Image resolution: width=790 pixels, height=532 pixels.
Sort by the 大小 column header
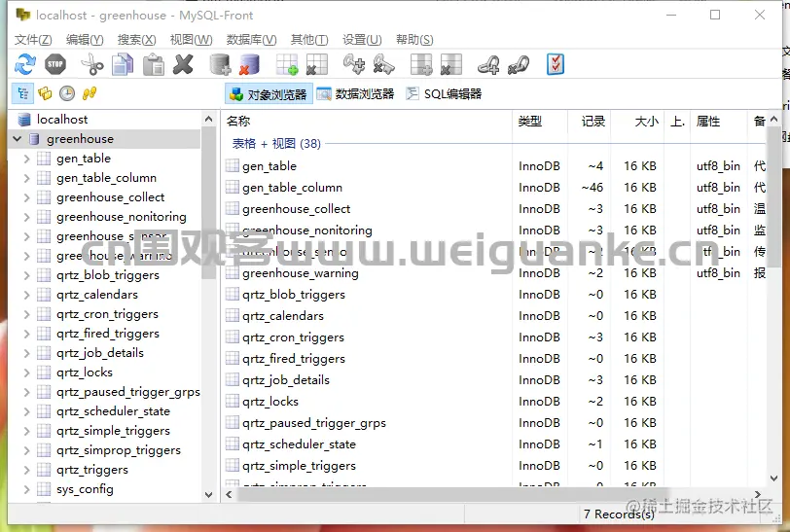(637, 121)
